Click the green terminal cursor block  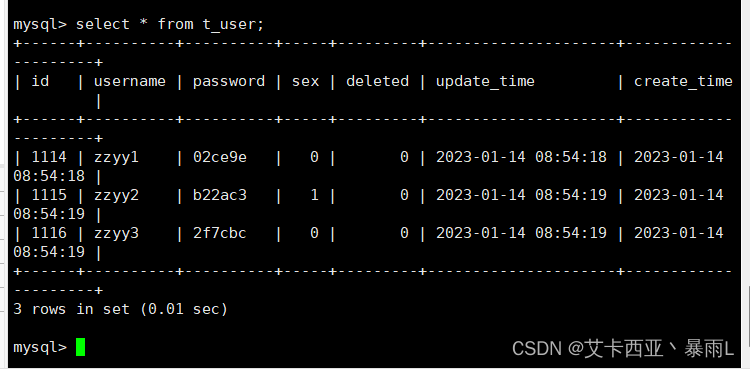tap(80, 347)
